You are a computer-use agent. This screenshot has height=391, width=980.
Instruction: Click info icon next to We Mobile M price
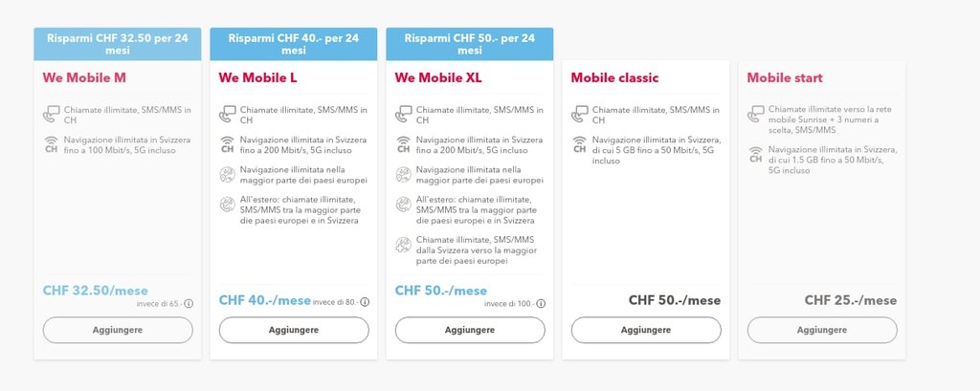click(189, 304)
